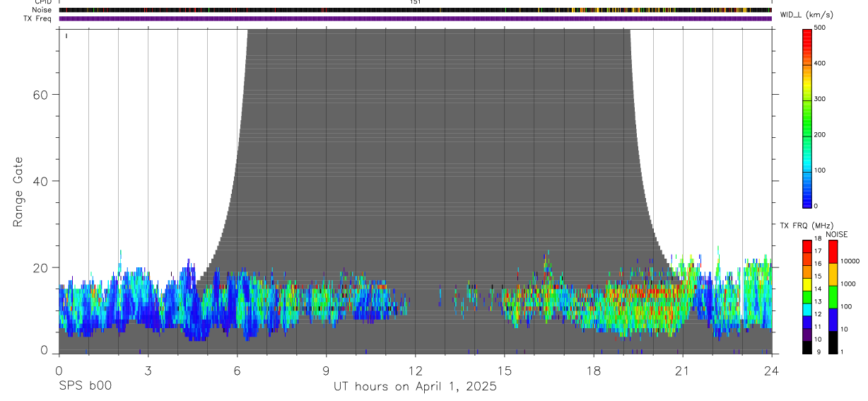Pick the green swatch in the NOISE legend
Screen dimensions: 868x401
833,296
